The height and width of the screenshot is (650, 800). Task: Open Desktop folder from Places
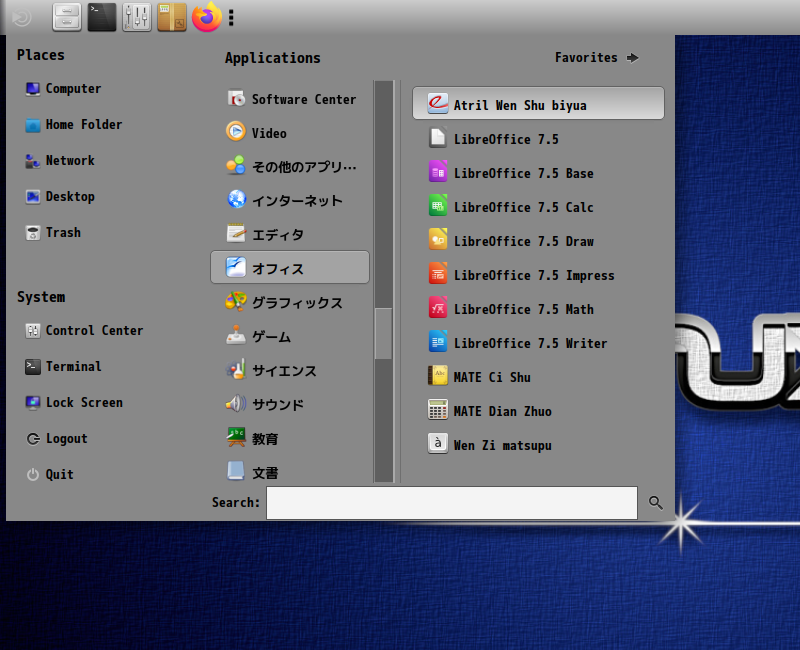60,196
